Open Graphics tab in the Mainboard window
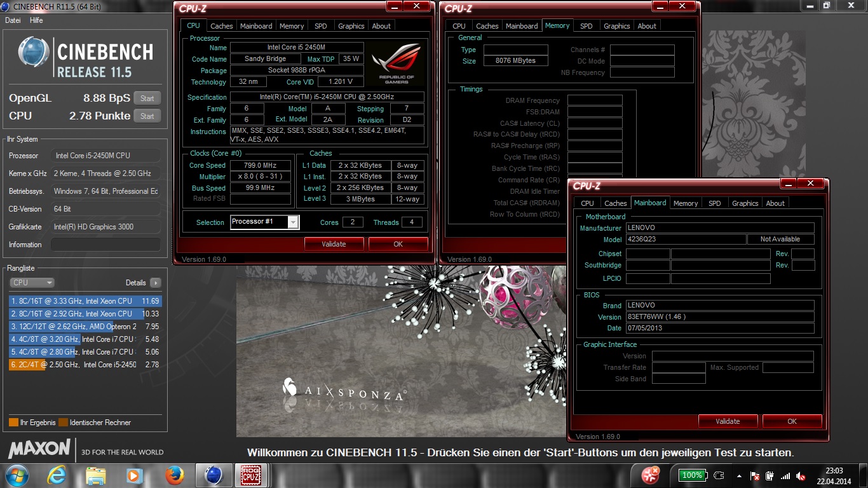This screenshot has height=488, width=868. [x=745, y=203]
